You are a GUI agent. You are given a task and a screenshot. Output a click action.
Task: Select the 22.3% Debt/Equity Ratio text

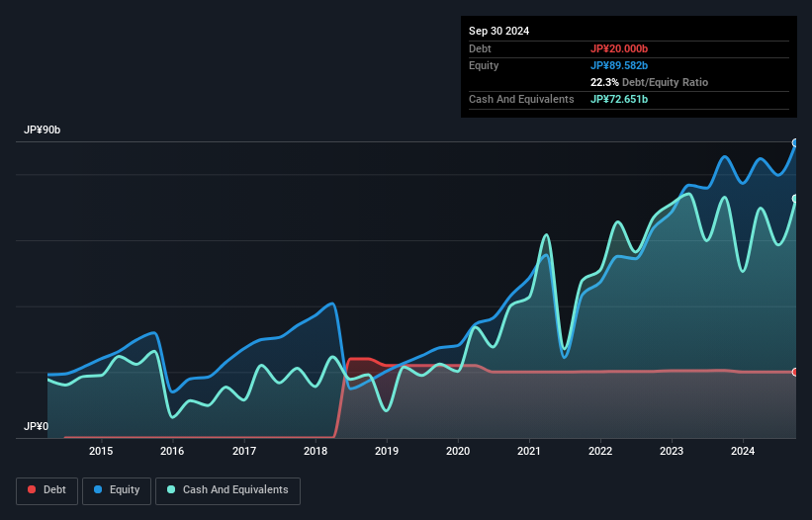click(649, 82)
